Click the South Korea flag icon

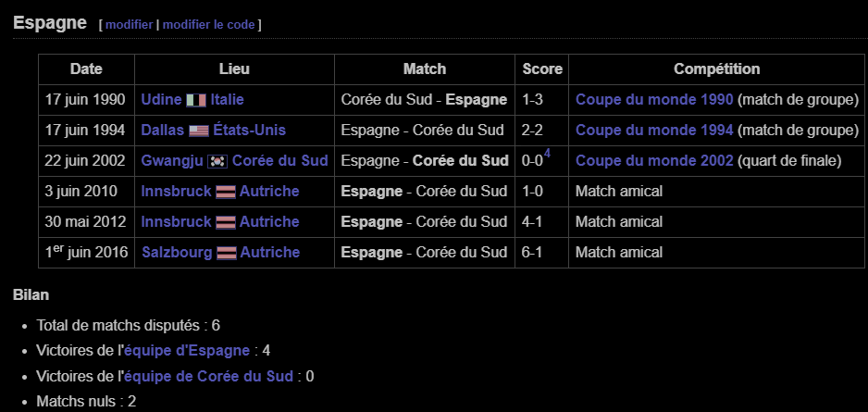[x=217, y=161]
